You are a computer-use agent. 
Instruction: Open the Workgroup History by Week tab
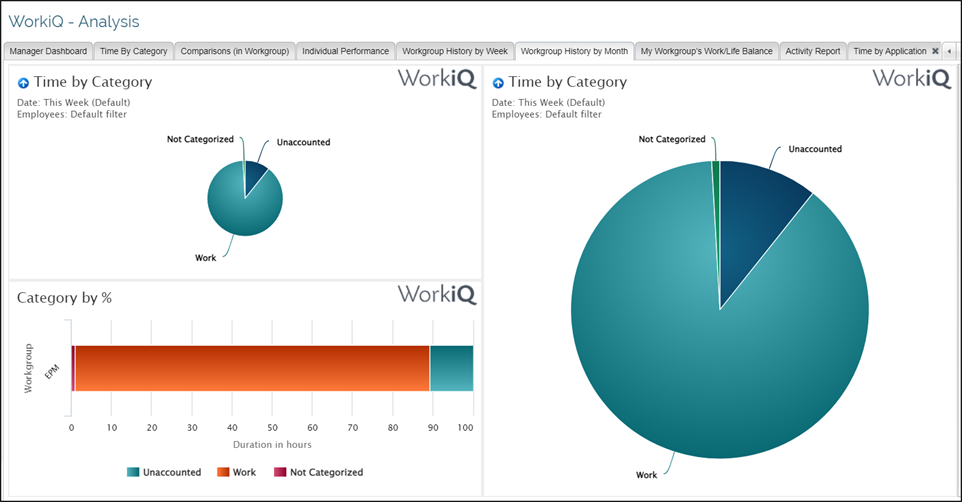pos(455,51)
